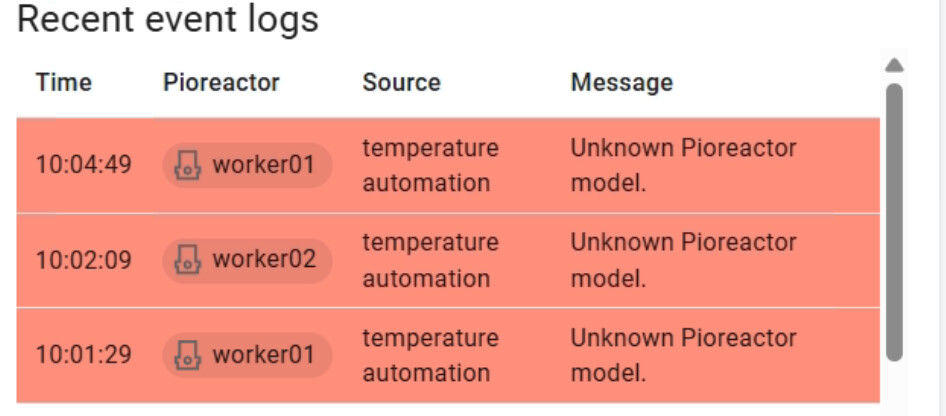Viewport: 946px width, 416px height.
Task: Click the Pioreactor icon in the 10:01:29 row
Action: tap(188, 354)
